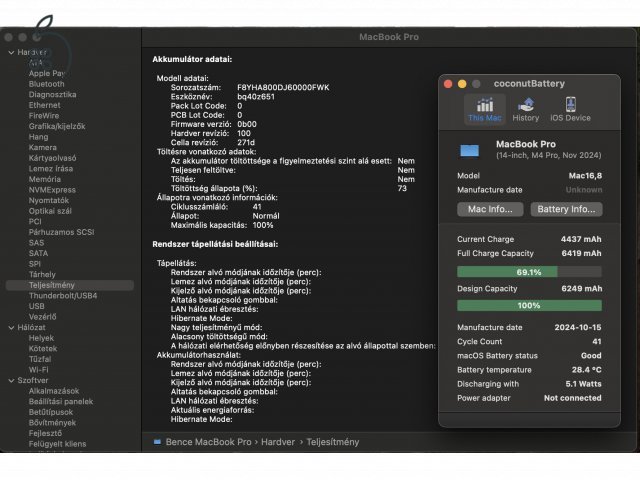Select Tűzfal under Hálózat
640x480 pixels.
click(x=40, y=360)
